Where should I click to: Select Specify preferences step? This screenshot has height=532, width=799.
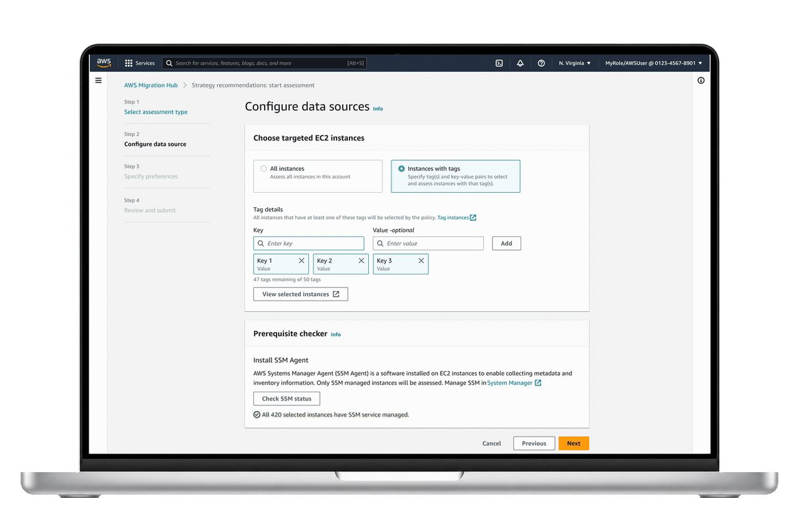(151, 177)
